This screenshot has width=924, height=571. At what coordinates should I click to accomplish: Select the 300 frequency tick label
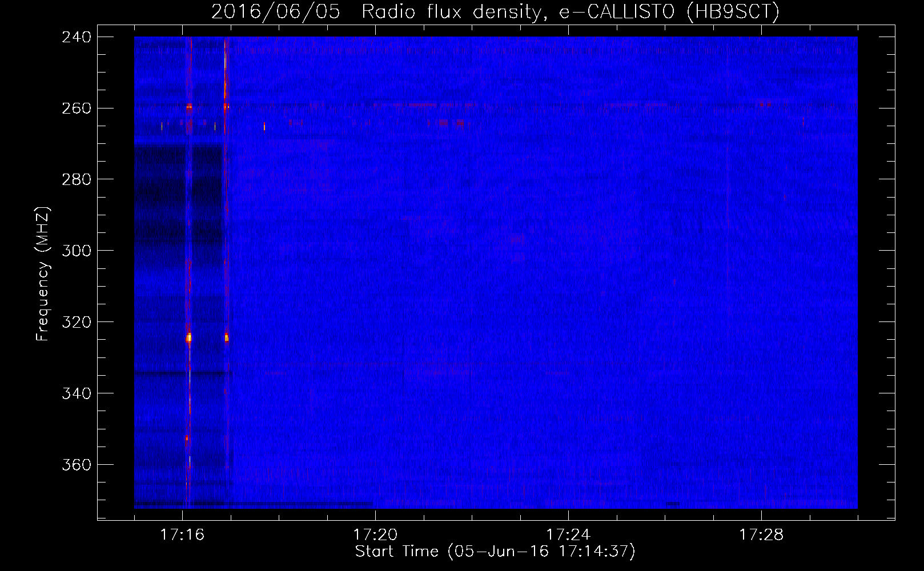tap(77, 251)
